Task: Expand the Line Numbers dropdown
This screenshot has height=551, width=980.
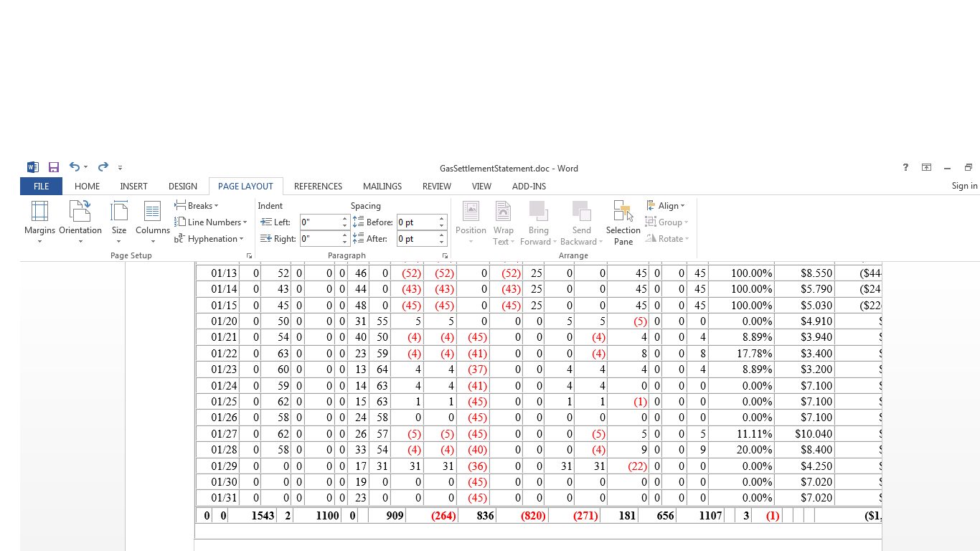Action: point(211,222)
